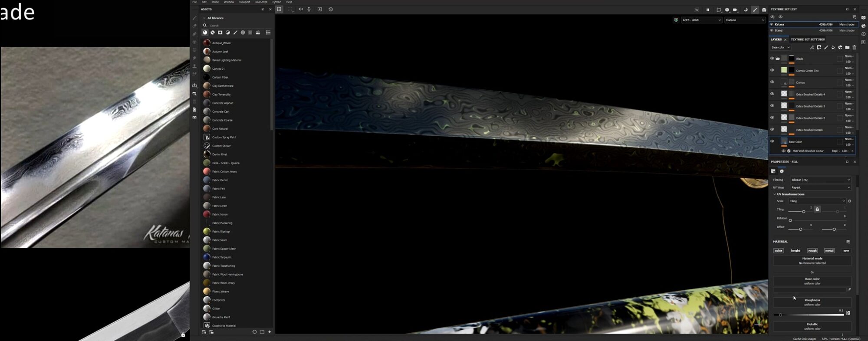Add a folder in Layers panel
868x341 pixels.
click(x=847, y=47)
